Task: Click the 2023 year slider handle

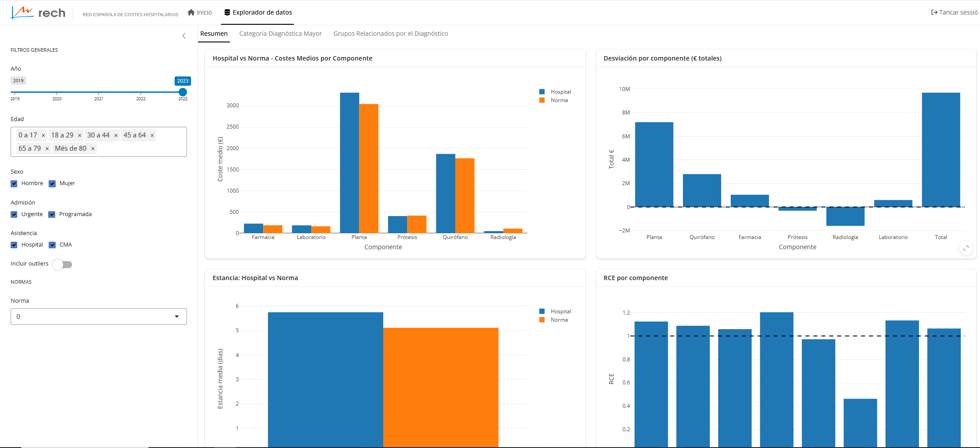Action: coord(183,92)
